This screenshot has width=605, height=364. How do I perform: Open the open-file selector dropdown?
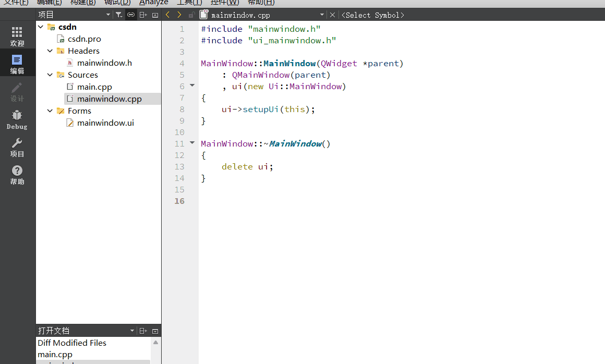(322, 15)
